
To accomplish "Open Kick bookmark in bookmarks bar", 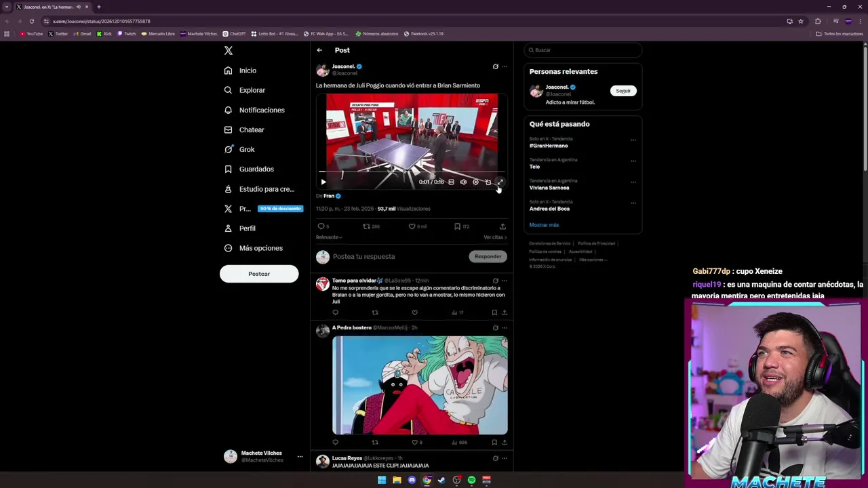I will pos(104,34).
